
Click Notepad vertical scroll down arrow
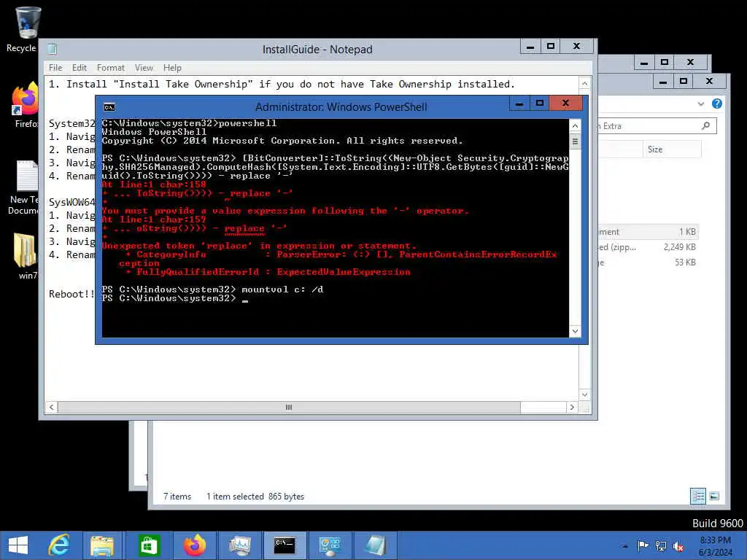(584, 394)
